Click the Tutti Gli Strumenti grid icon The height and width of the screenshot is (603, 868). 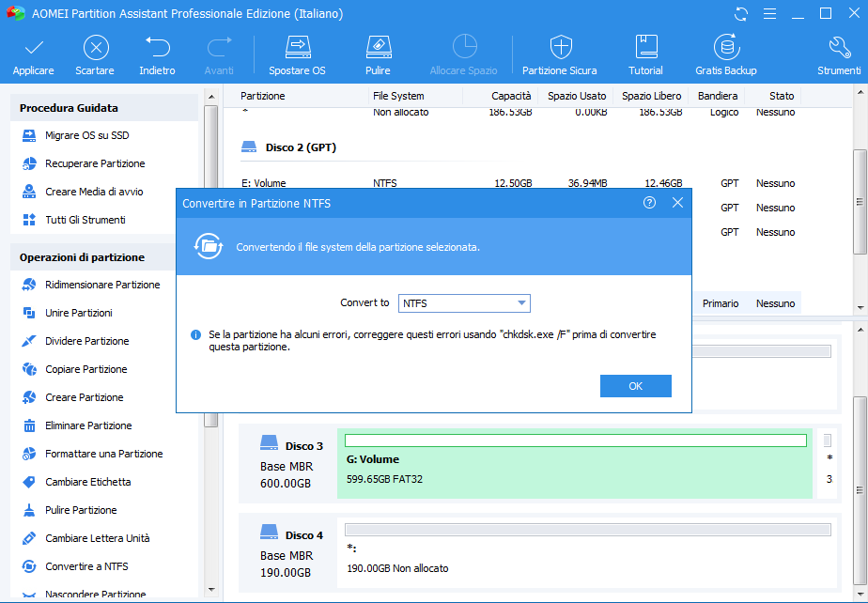29,220
